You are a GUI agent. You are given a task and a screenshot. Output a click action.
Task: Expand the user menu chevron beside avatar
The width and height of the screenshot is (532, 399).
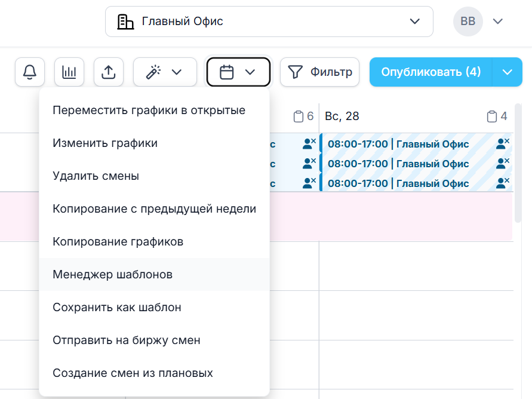(498, 22)
